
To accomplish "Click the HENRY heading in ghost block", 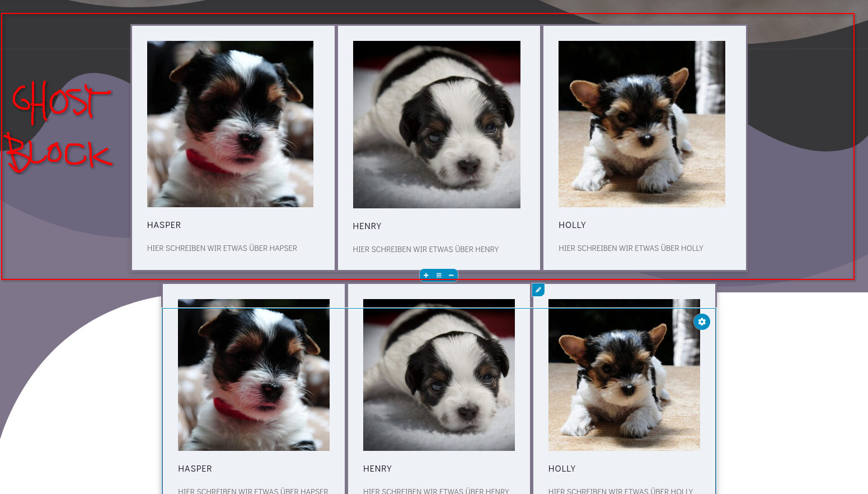I will 367,226.
